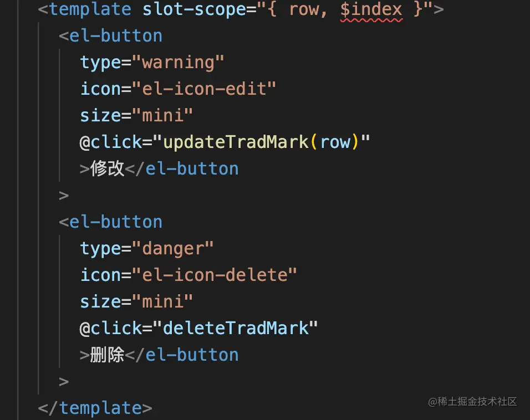
Task: Select the el-icon-delete icon value
Action: tap(215, 275)
